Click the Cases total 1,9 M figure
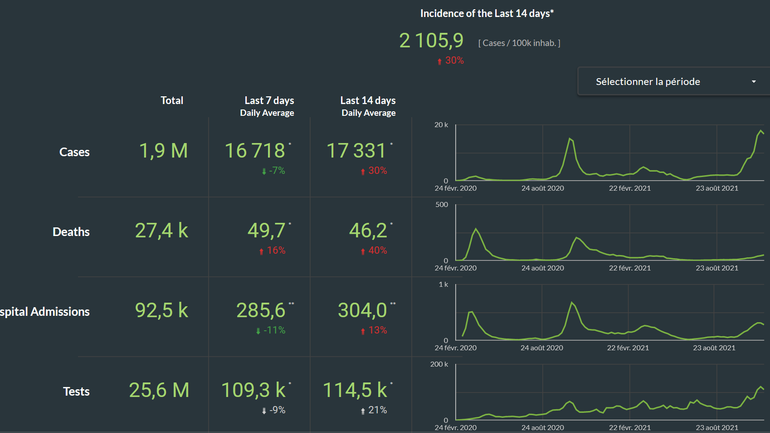Screen dimensions: 770x433 pos(162,151)
